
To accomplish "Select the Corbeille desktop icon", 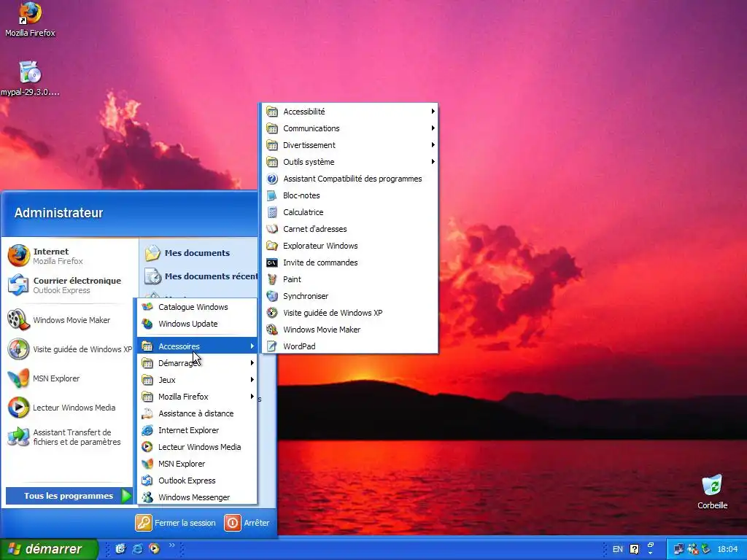I will (x=712, y=491).
